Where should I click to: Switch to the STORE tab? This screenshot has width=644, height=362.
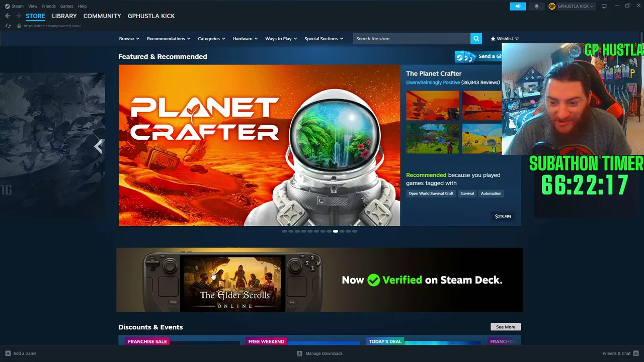coord(35,16)
